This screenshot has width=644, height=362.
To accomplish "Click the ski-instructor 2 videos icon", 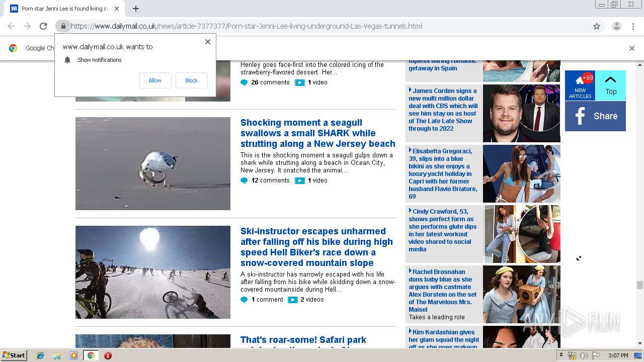I will point(293,300).
